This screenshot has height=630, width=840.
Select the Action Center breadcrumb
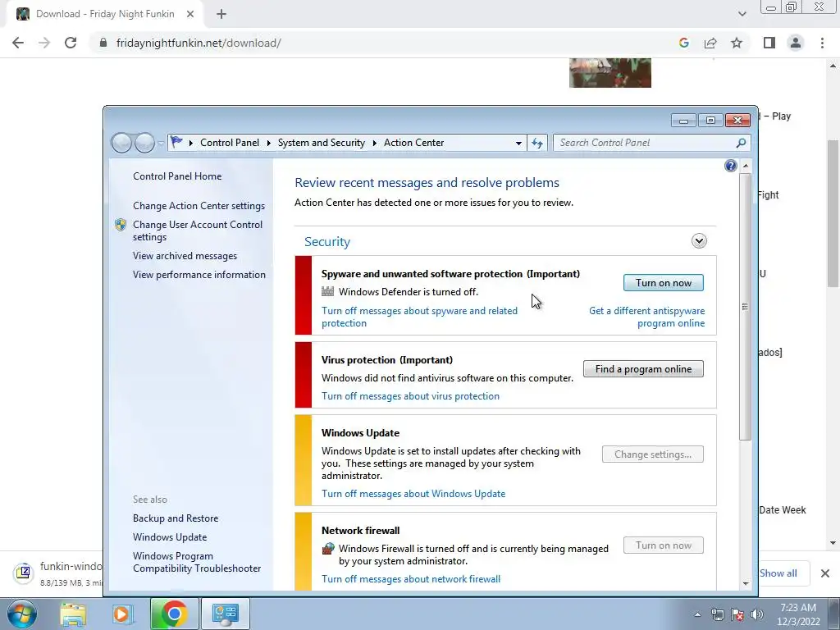tap(413, 143)
